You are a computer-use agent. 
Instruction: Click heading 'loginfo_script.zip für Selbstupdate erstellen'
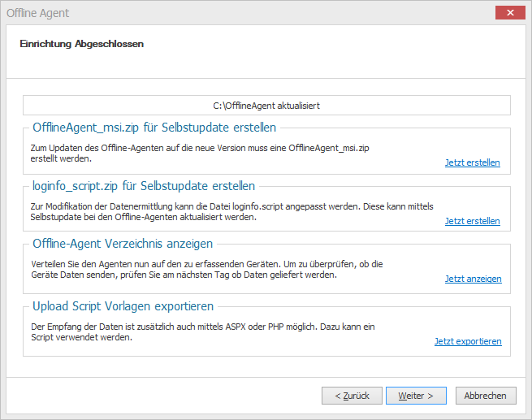click(144, 186)
